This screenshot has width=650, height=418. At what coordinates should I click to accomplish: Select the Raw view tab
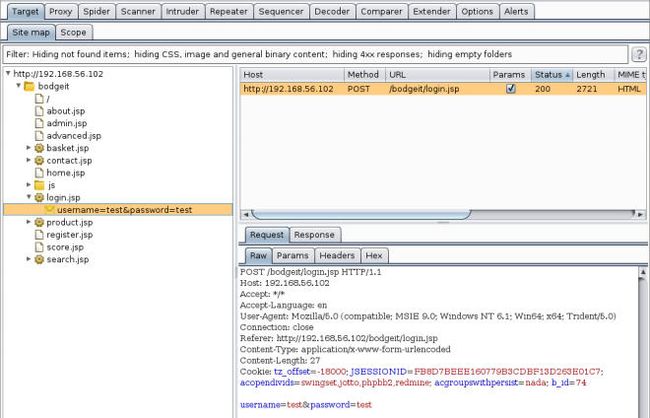(x=258, y=255)
